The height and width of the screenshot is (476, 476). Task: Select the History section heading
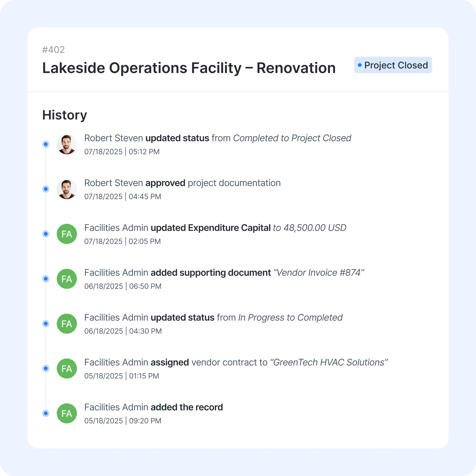64,115
